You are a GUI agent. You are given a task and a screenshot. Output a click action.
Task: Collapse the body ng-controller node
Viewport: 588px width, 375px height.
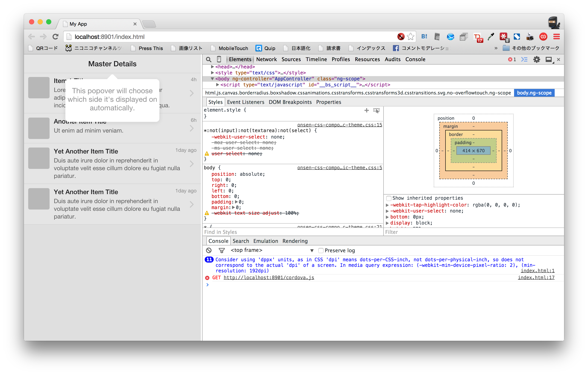pos(212,79)
